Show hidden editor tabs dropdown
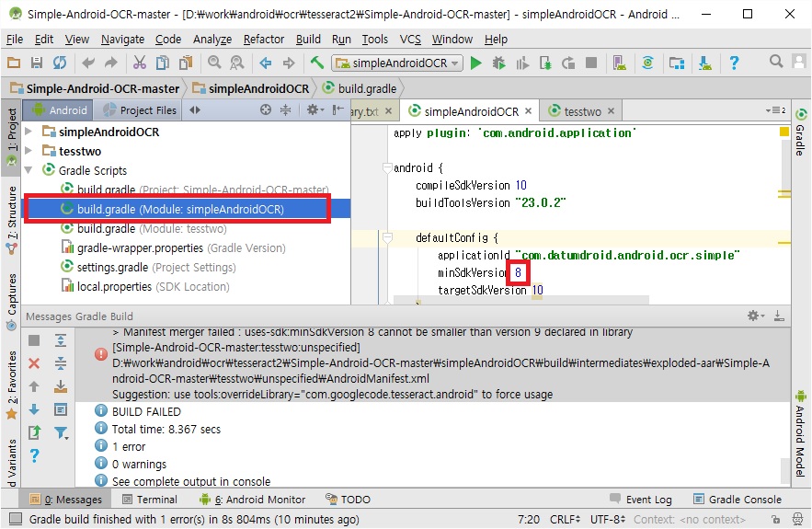Viewport: 812px width, 529px height. click(775, 110)
